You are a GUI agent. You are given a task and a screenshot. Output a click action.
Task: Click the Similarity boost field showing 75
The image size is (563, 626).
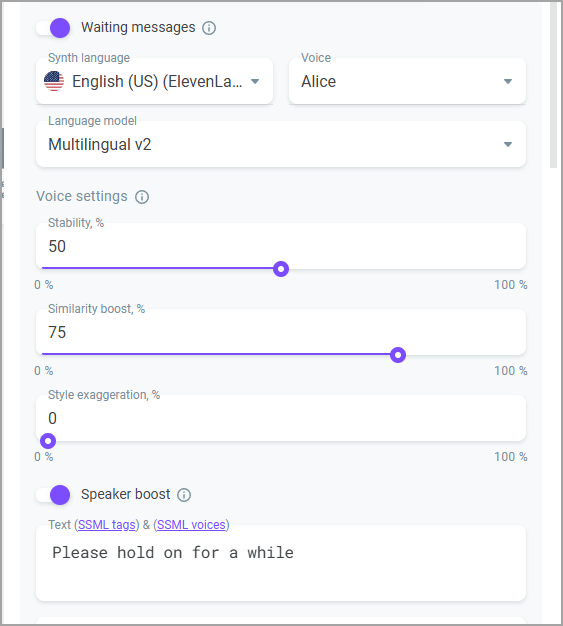pyautogui.click(x=281, y=332)
